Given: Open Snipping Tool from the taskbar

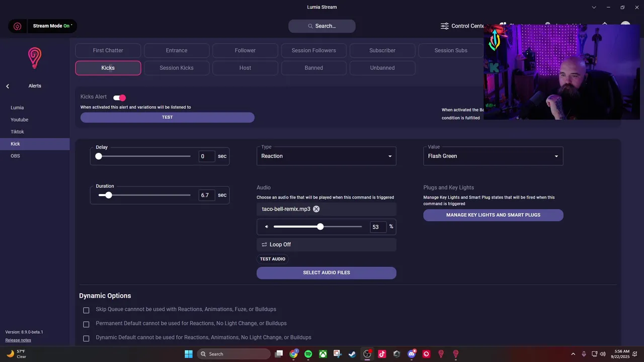Looking at the screenshot, I should pos(338,354).
